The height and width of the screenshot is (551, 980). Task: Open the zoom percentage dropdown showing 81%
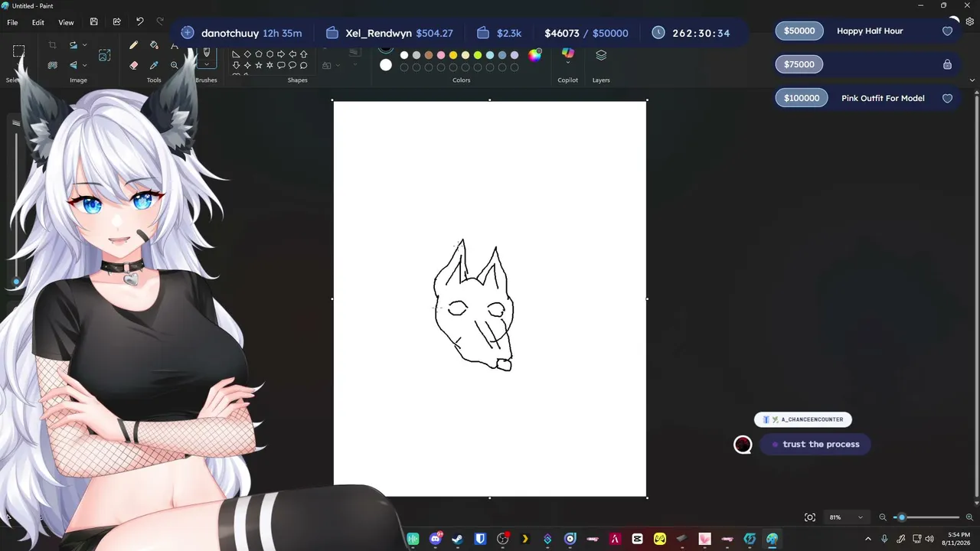[846, 517]
